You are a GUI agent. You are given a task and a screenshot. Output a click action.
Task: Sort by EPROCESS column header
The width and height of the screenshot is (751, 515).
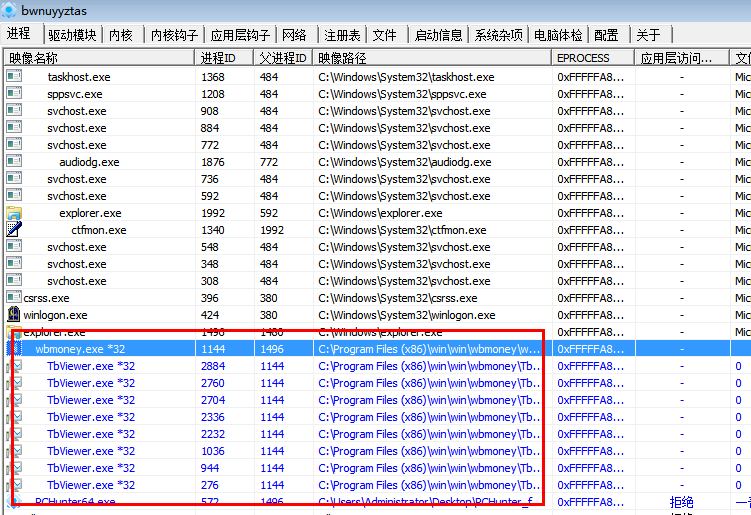593,58
